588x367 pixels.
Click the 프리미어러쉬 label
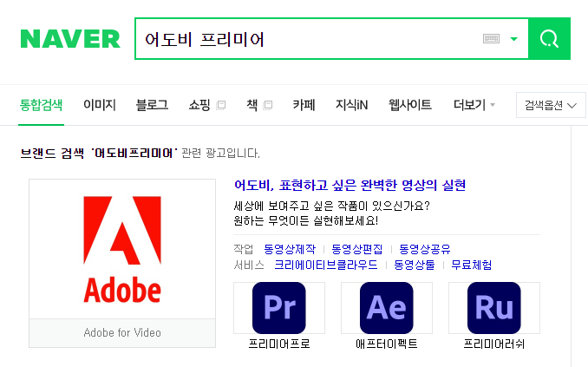494,344
